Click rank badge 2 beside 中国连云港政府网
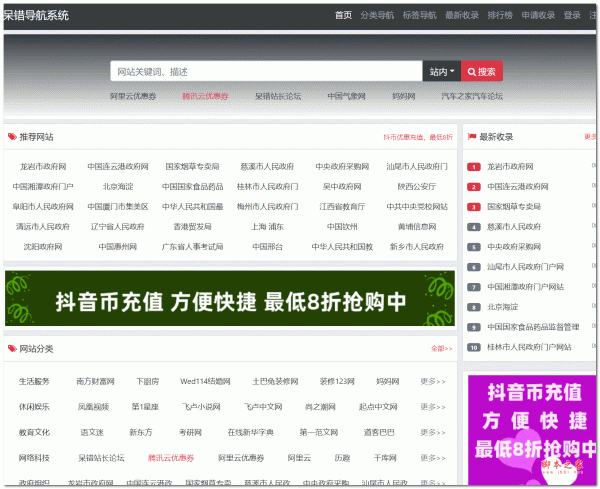This screenshot has width=600, height=489. tap(474, 187)
